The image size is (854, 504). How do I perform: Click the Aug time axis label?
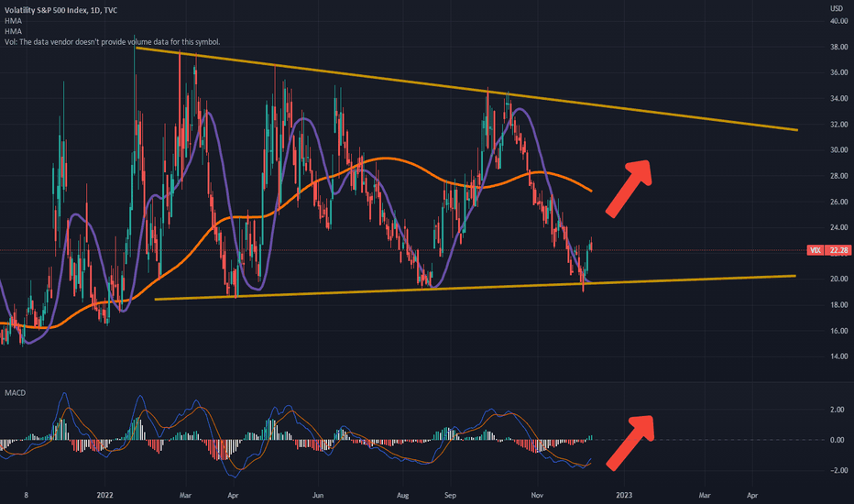[402, 495]
